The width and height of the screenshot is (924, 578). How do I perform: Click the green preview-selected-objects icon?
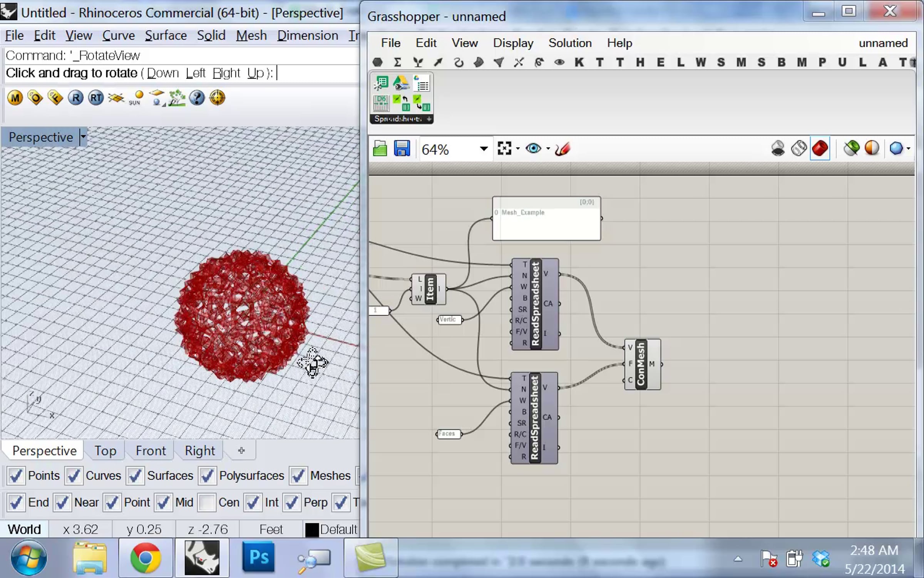pos(851,148)
